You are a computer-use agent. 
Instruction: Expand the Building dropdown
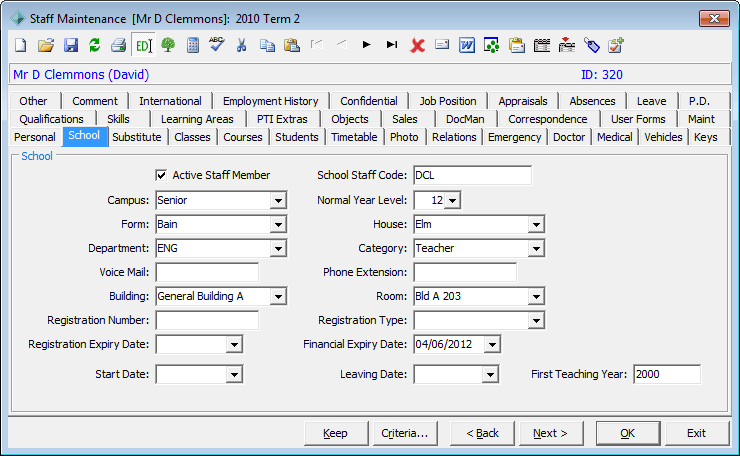[x=278, y=297]
